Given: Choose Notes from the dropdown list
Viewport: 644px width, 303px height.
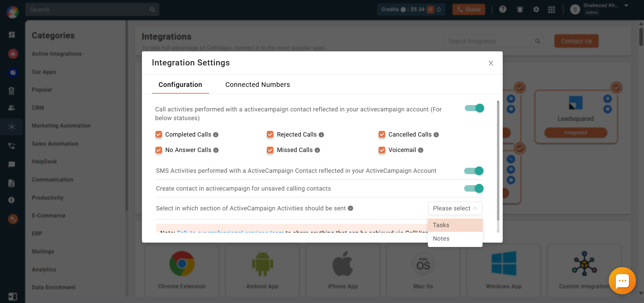Looking at the screenshot, I should click(455, 239).
